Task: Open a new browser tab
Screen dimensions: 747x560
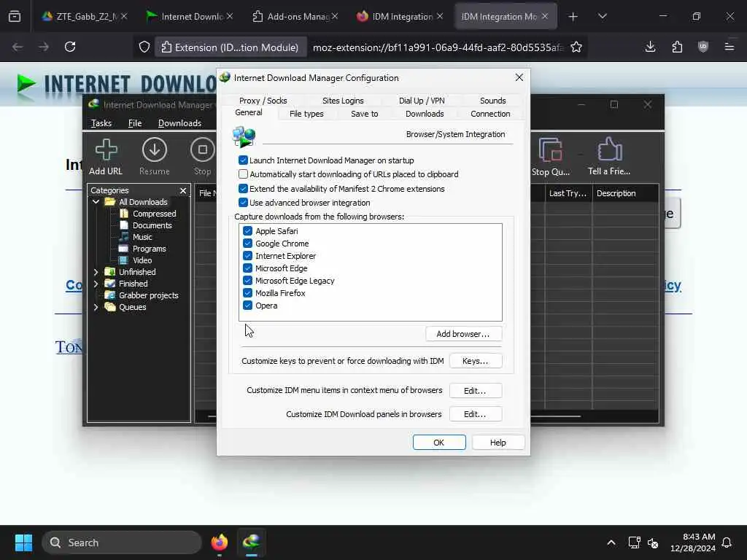Action: tap(573, 17)
